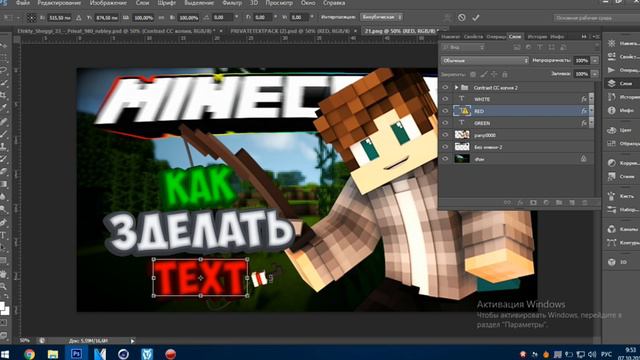Open the Цвет (Color) panel icon in dock

(611, 130)
